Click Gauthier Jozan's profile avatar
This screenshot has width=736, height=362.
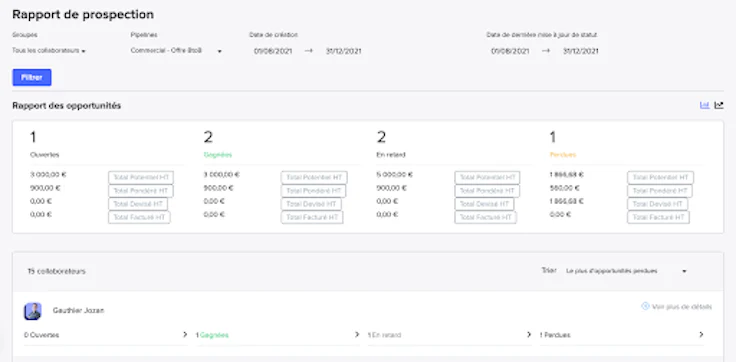point(33,311)
